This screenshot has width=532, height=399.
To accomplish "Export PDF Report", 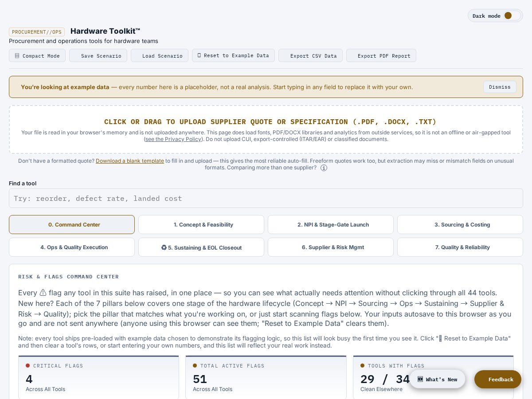I will pyautogui.click(x=381, y=55).
